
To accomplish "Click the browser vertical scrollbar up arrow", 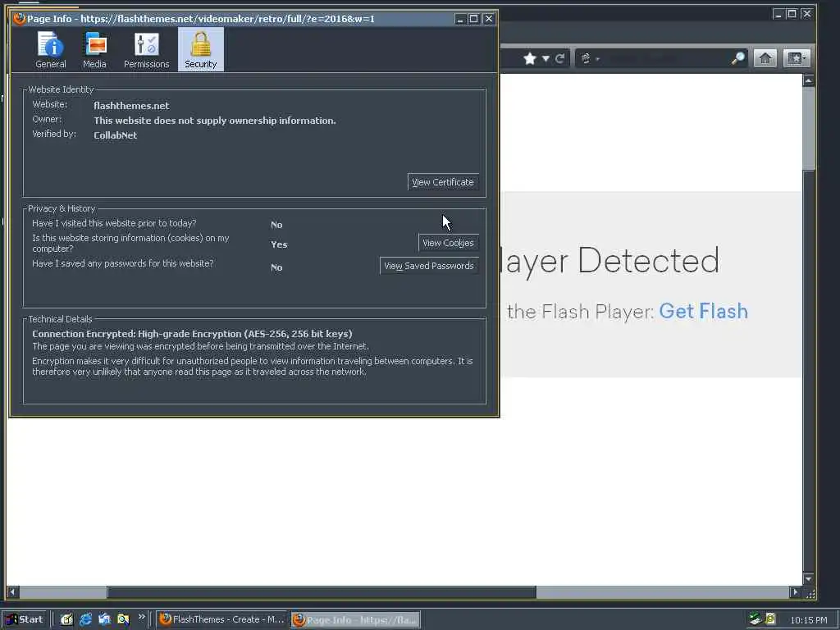I will 808,80.
